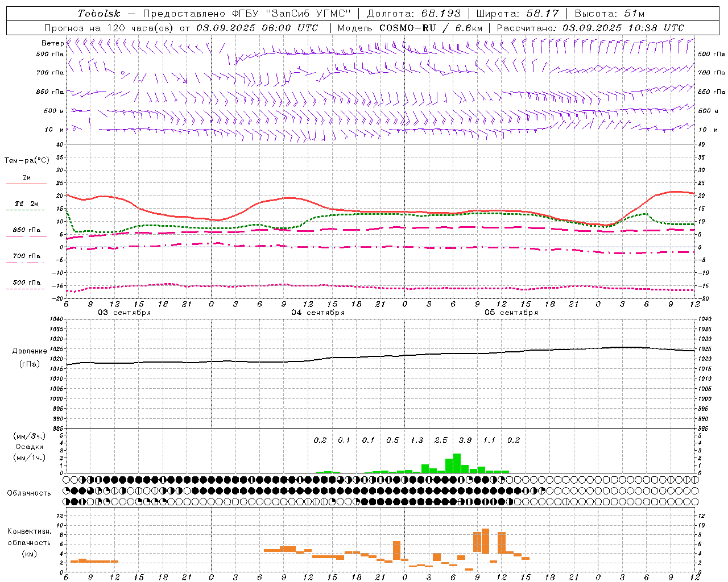Click the 'Долгота: 68.193' longitude value
This screenshot has width=728, height=582.
coord(413,14)
